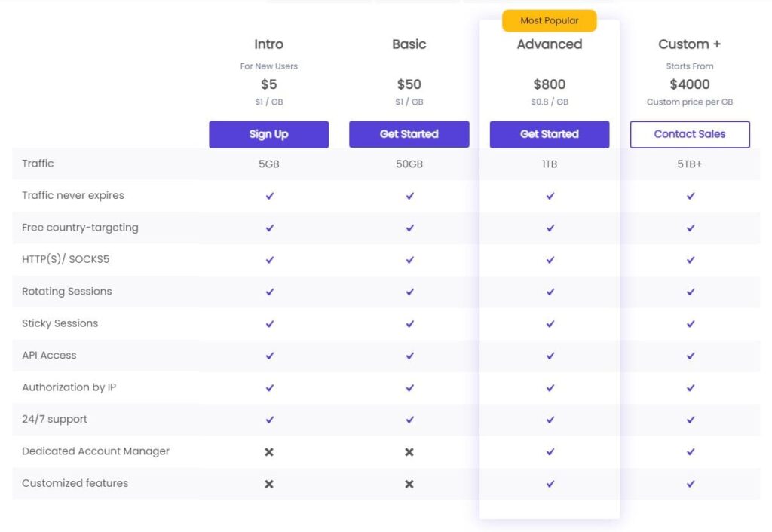Click the Custom + checkmark for Rotating Sessions
772x532 pixels.
[x=691, y=292]
